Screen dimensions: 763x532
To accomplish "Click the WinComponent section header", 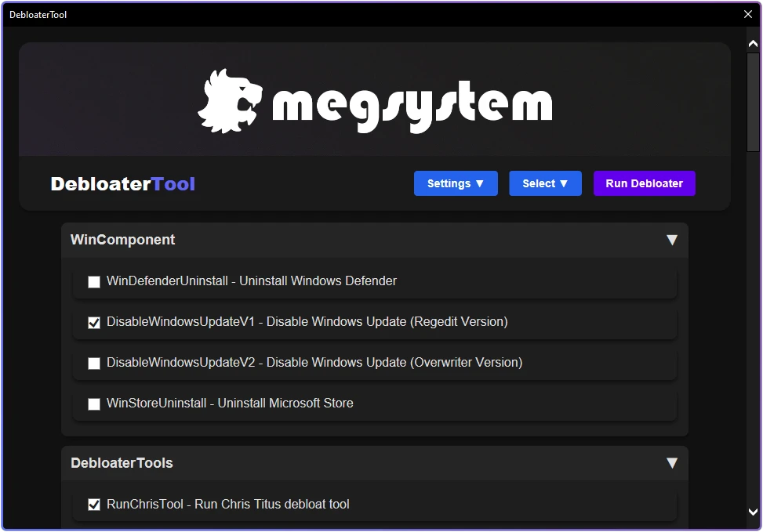I will click(x=375, y=240).
